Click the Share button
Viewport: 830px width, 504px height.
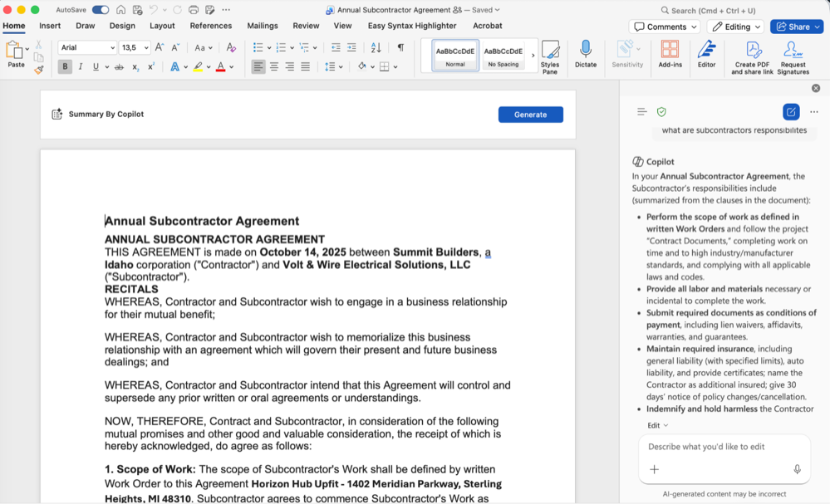[x=797, y=27]
